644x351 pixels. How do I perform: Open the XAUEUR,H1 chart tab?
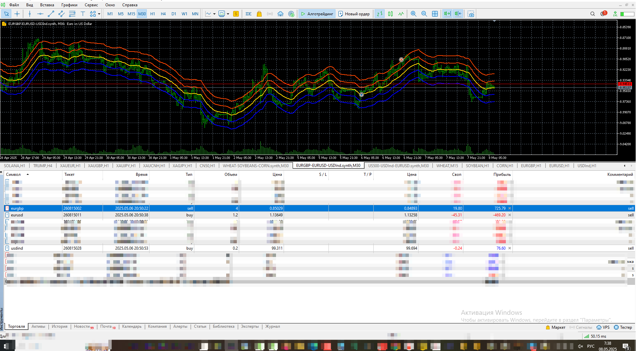point(70,166)
